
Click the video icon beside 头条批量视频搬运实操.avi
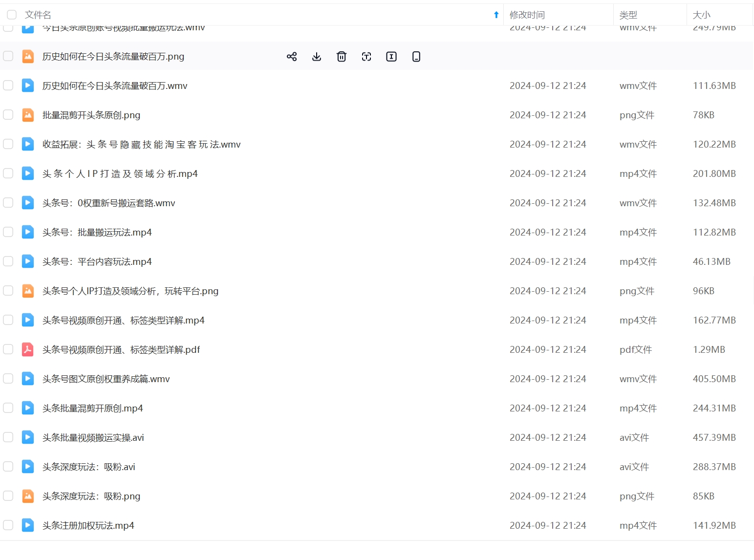tap(28, 437)
